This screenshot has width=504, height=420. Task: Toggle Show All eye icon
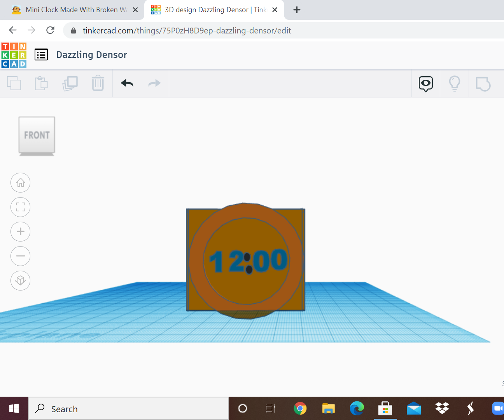(x=426, y=84)
